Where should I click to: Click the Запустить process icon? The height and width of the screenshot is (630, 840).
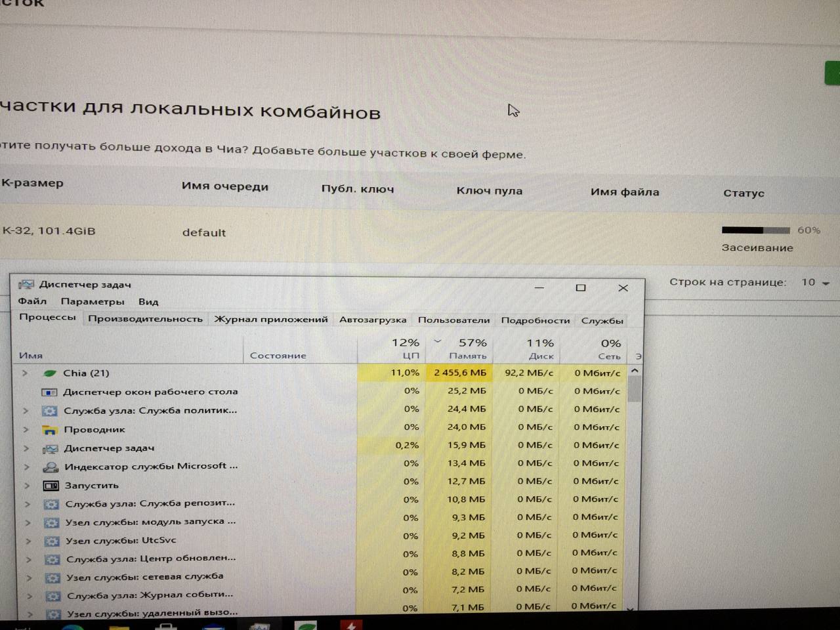tap(51, 486)
